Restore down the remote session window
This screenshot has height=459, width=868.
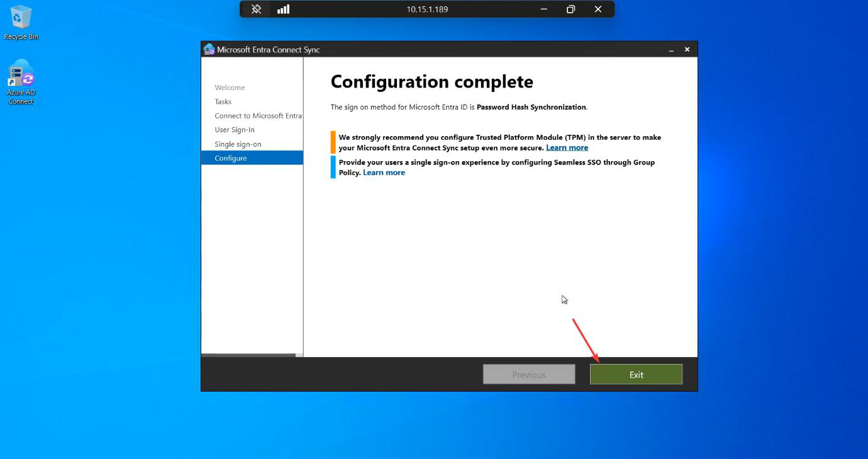(x=570, y=9)
